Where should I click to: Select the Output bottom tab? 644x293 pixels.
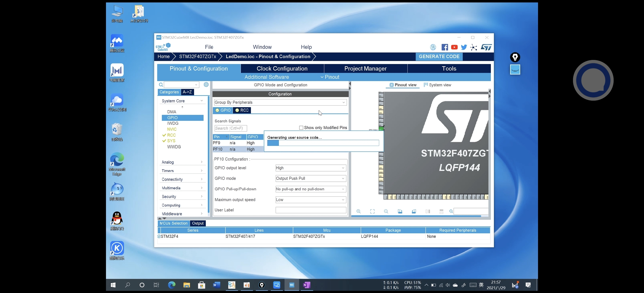(x=198, y=223)
